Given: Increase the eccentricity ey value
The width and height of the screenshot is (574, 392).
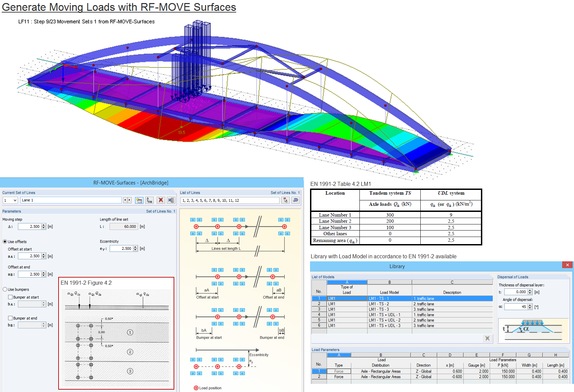Looking at the screenshot, I should (x=135, y=247).
